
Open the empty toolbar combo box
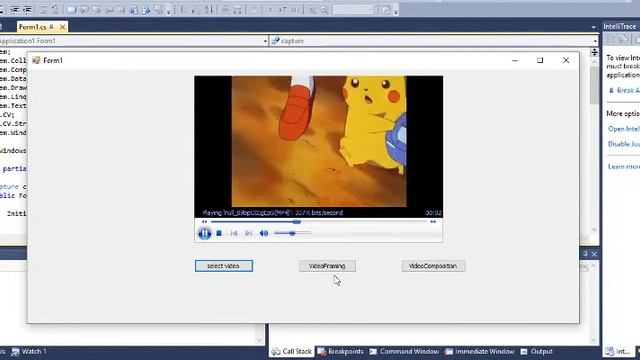coord(353,9)
